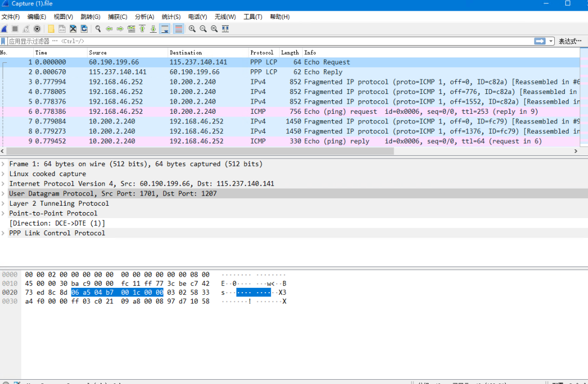The height and width of the screenshot is (384, 588).
Task: Open capture options gear icon
Action: (37, 29)
